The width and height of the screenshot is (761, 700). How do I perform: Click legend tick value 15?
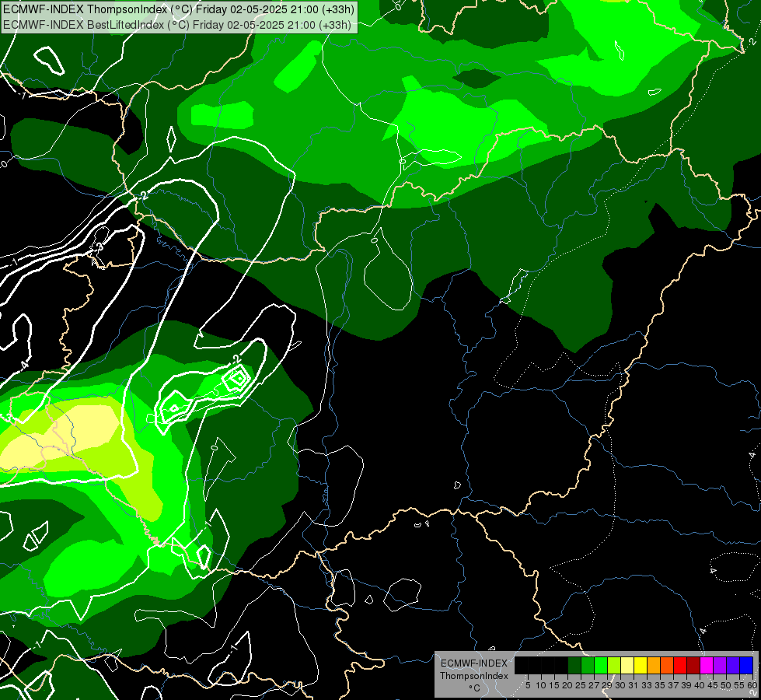[555, 685]
